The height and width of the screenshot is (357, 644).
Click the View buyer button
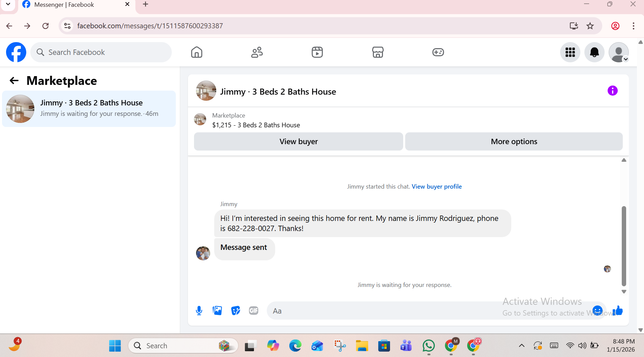click(298, 141)
